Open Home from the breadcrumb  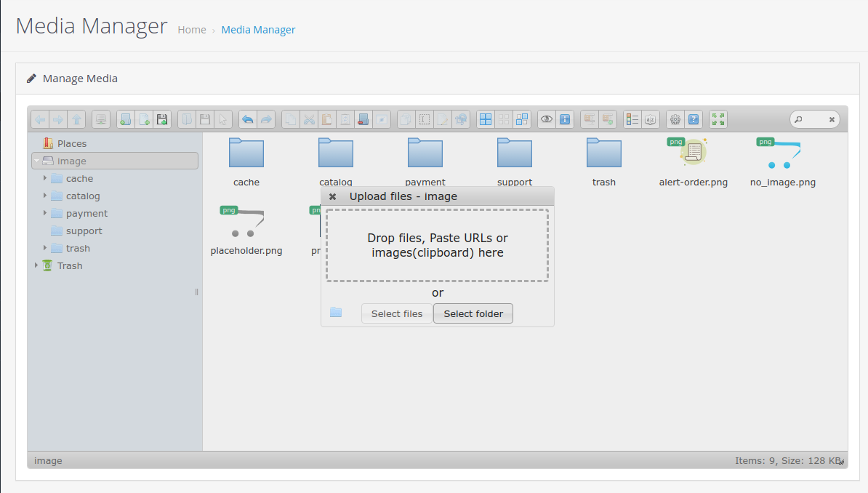(191, 29)
